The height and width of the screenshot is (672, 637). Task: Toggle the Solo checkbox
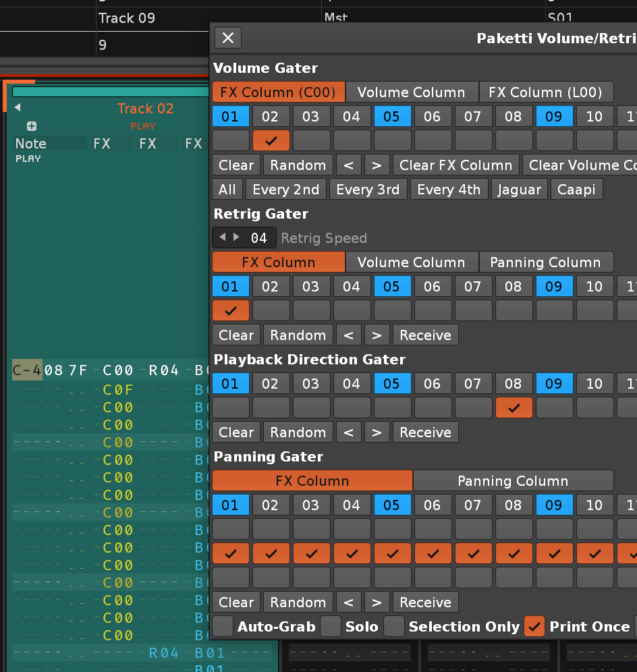[x=331, y=627]
